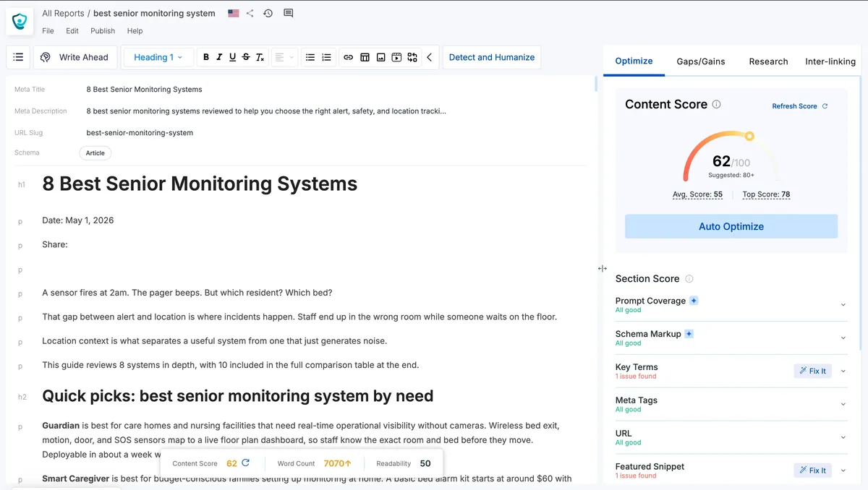This screenshot has width=868, height=490.
Task: Click Detect and Humanize button
Action: 492,57
